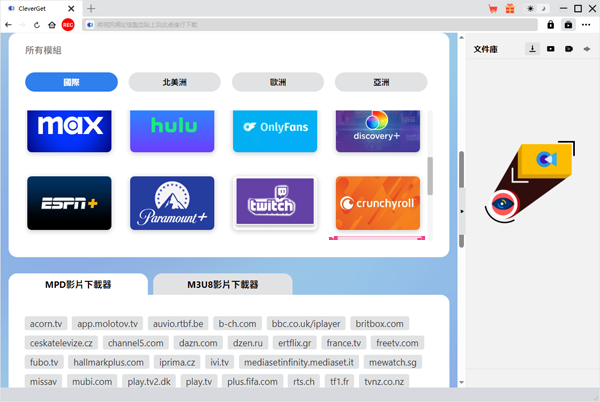Click the forward navigation arrow
Image resolution: width=600 pixels, height=402 pixels.
pyautogui.click(x=22, y=25)
